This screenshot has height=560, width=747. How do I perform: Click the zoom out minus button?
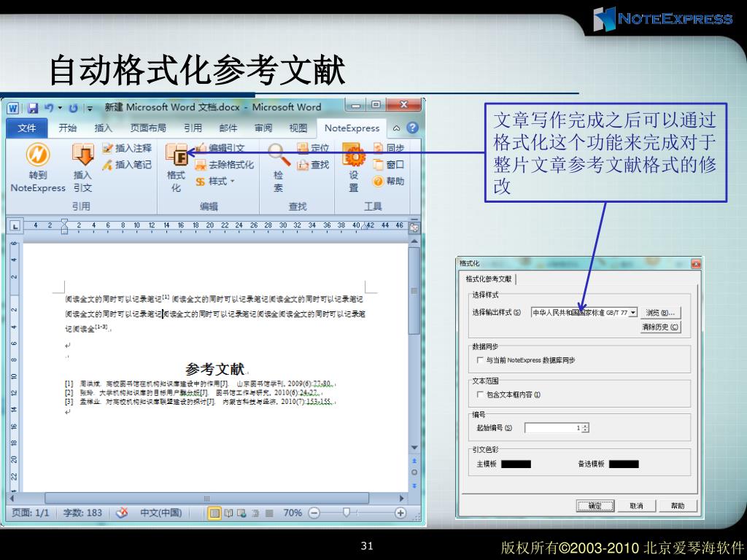(314, 513)
